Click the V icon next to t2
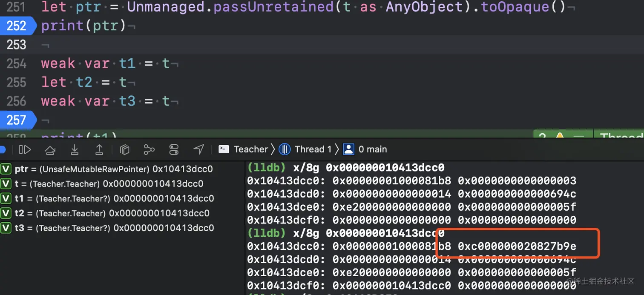Image resolution: width=644 pixels, height=295 pixels. (6, 213)
